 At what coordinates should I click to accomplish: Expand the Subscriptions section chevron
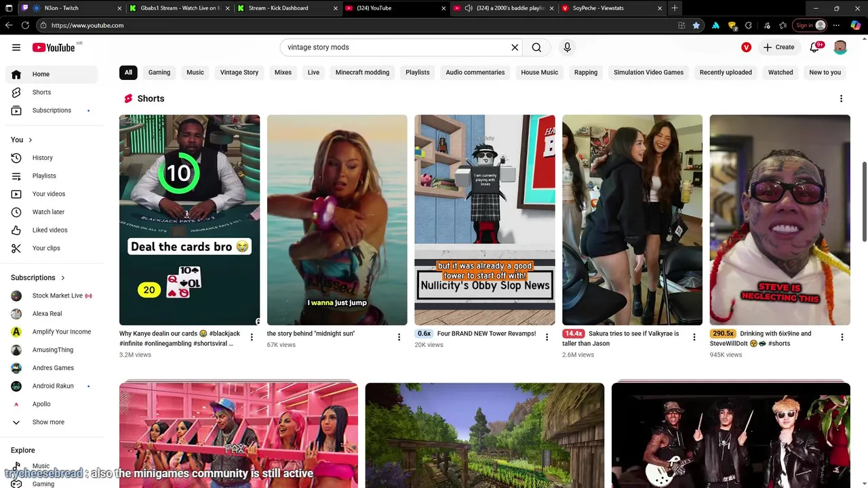pos(63,278)
